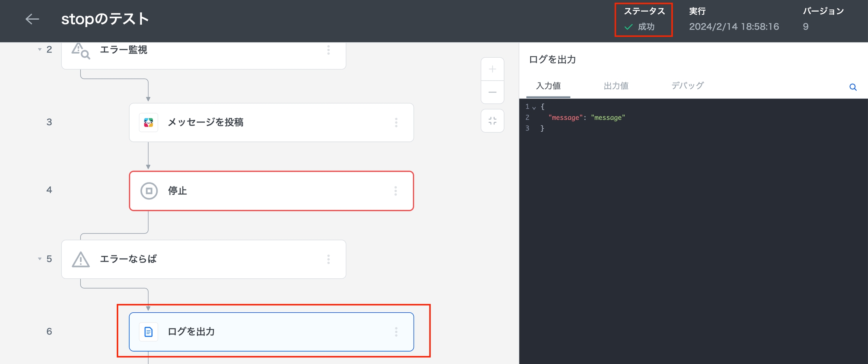Click the zoom out minus button
The width and height of the screenshot is (868, 364).
click(x=492, y=92)
